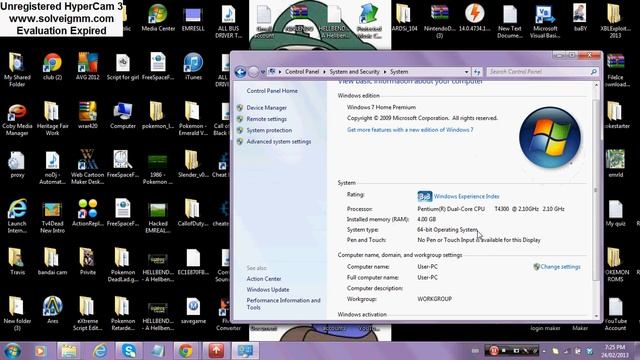
Task: Select Microsoft Visual Basic desktop icon
Action: [545, 22]
